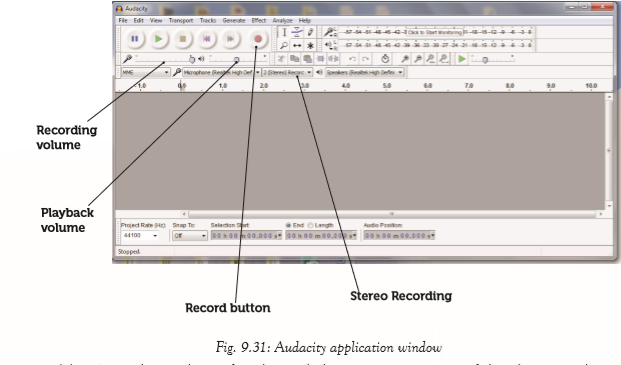
Task: Click the Fit Project zoom icon
Action: pyautogui.click(x=444, y=59)
